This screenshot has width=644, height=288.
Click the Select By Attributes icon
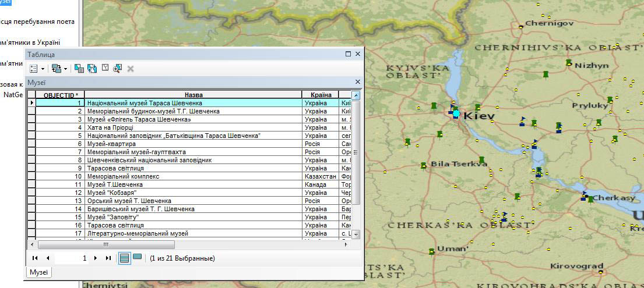tap(79, 69)
